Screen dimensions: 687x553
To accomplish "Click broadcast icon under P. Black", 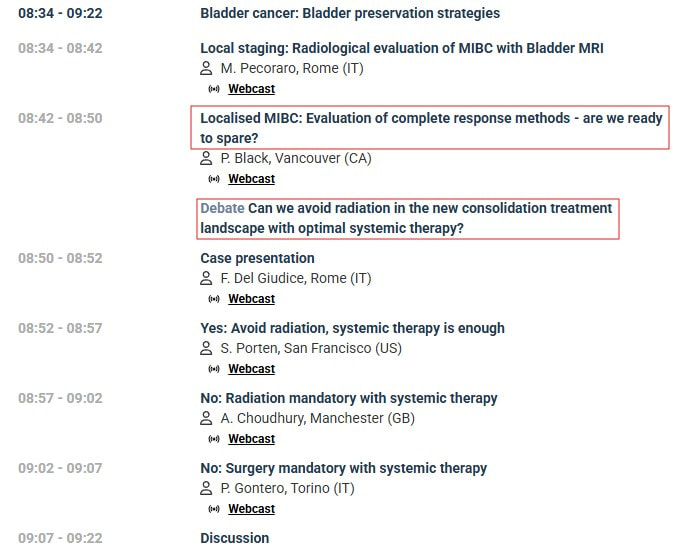I will (214, 179).
